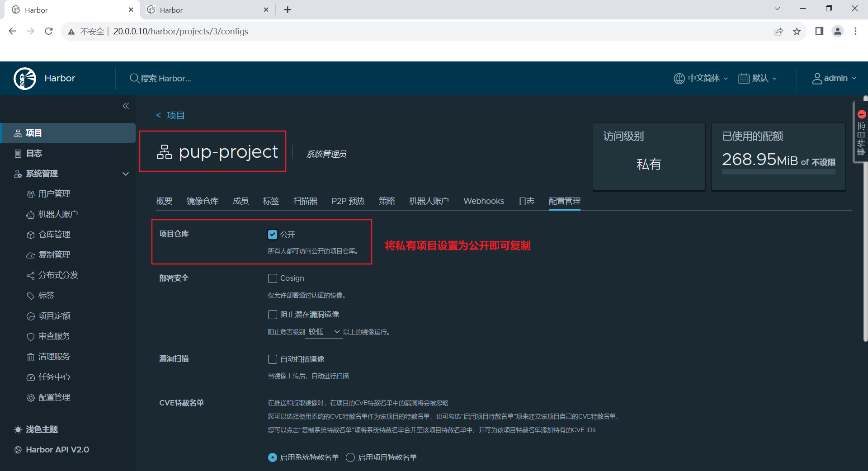The image size is (868, 471).
Task: Click the 分布式分发 share icon
Action: click(x=31, y=275)
